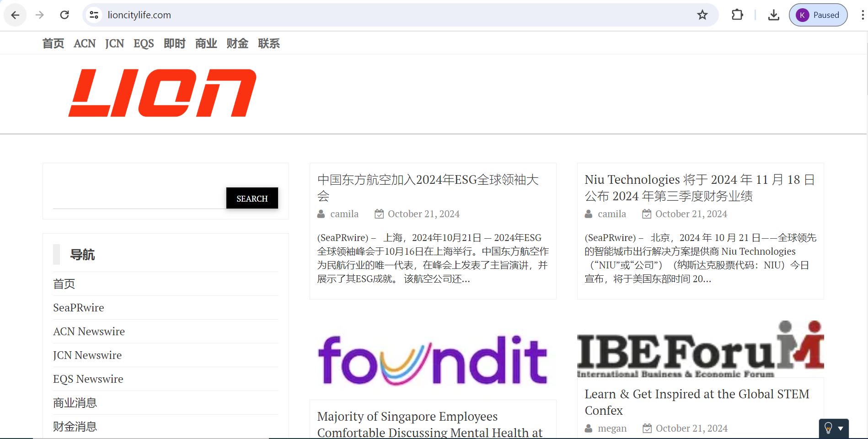Screen dimensions: 868x439
Task: Click the lightbulb icon in bottom-right widget
Action: (828, 428)
